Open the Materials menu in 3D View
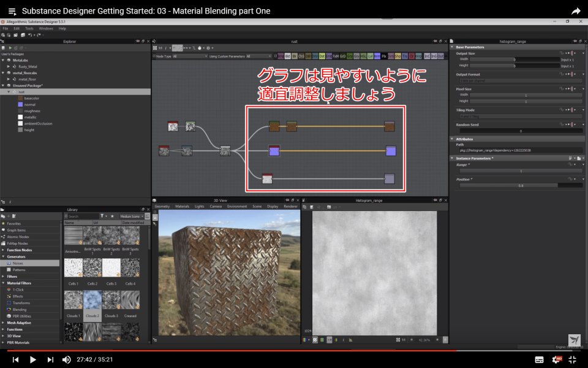The height and width of the screenshot is (368, 588). tap(183, 207)
